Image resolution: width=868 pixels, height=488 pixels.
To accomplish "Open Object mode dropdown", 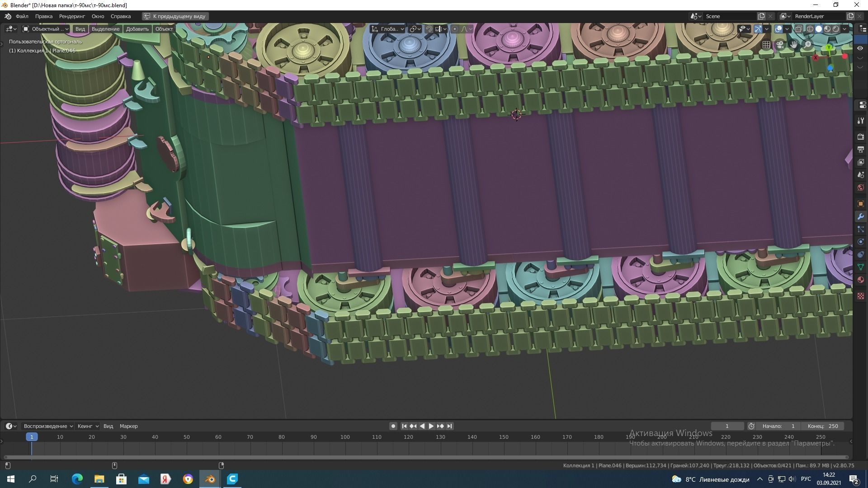I will 45,29.
